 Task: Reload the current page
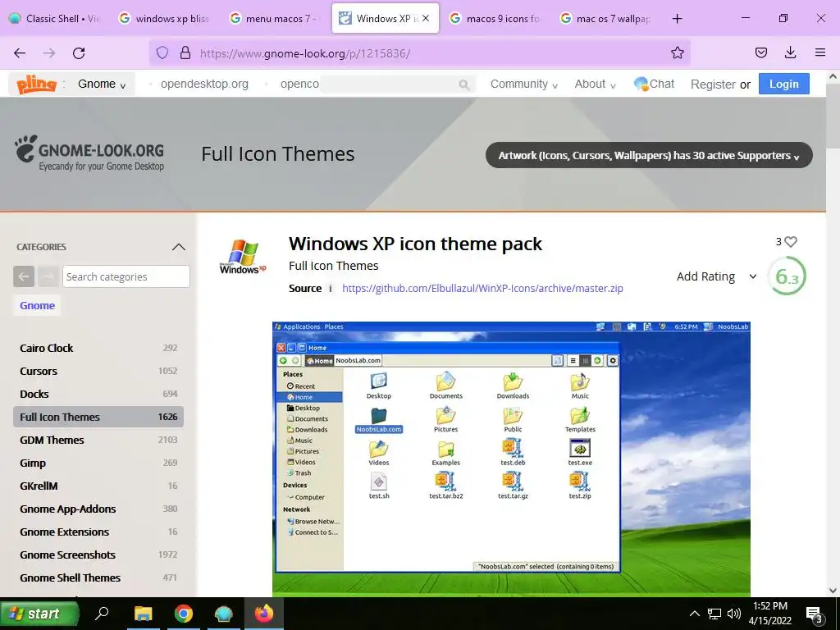pos(79,53)
